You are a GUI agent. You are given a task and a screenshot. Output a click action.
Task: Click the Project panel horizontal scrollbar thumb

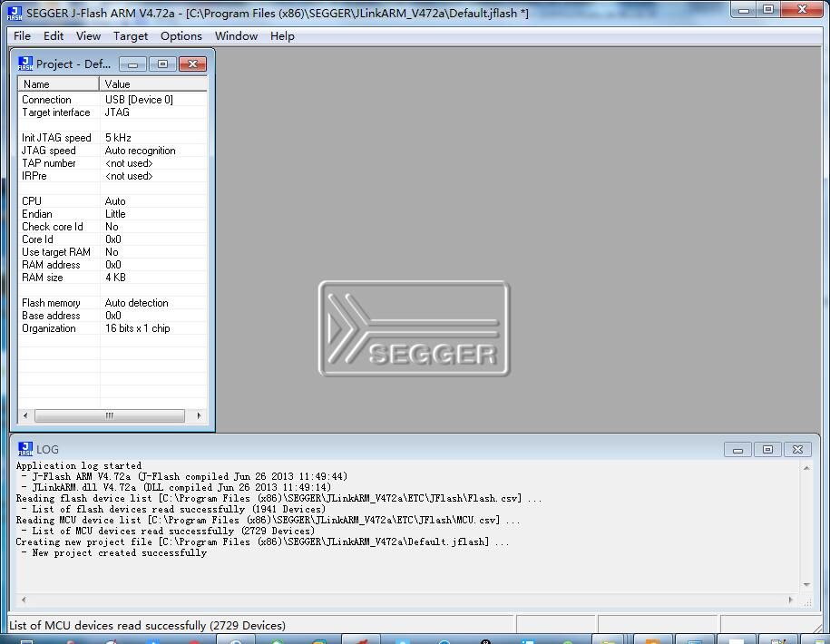tap(110, 416)
